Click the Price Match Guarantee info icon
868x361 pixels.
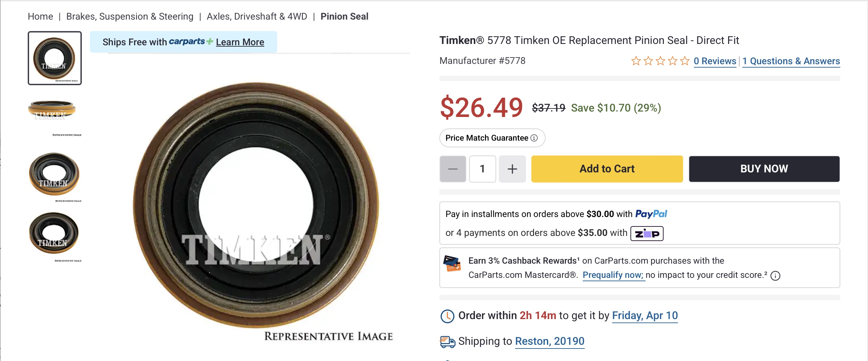pyautogui.click(x=534, y=138)
